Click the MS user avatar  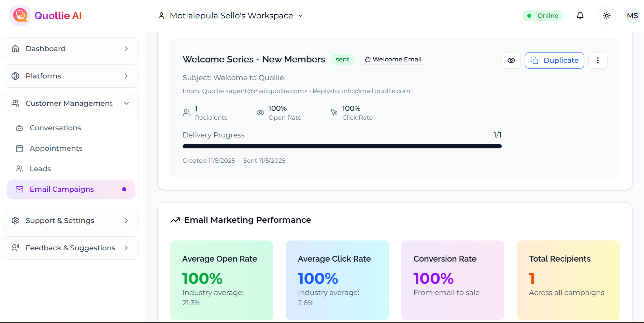click(632, 16)
